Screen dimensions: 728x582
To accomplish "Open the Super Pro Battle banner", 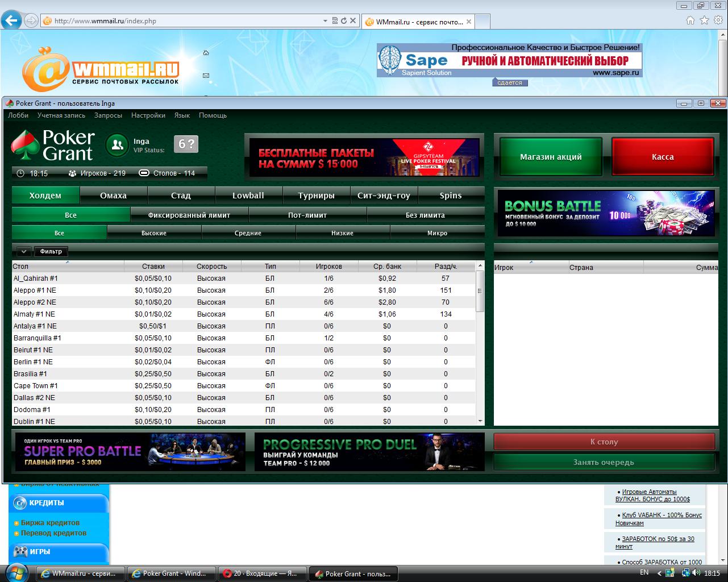I will click(x=130, y=452).
